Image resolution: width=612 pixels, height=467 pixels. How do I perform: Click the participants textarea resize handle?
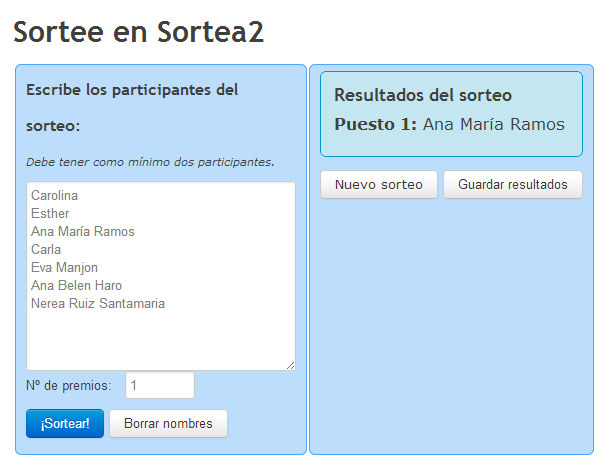click(x=290, y=366)
